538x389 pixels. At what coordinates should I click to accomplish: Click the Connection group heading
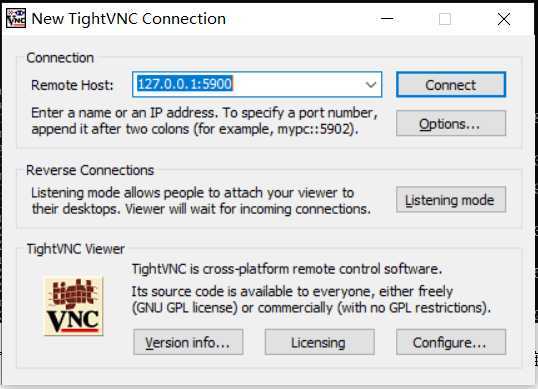60,58
